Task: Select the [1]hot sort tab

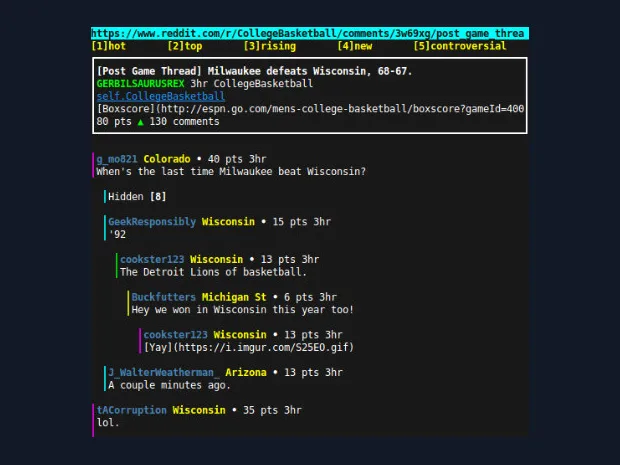Action: (109, 46)
